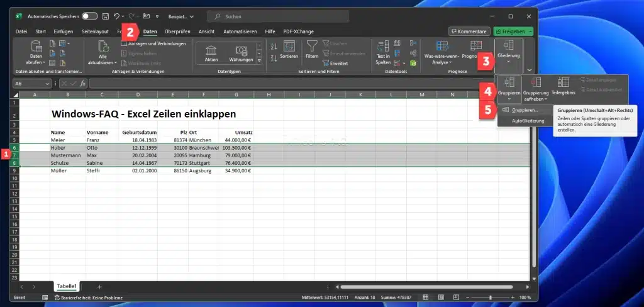644x307 pixels.
Task: Click the zoom in plus button
Action: pos(512,297)
